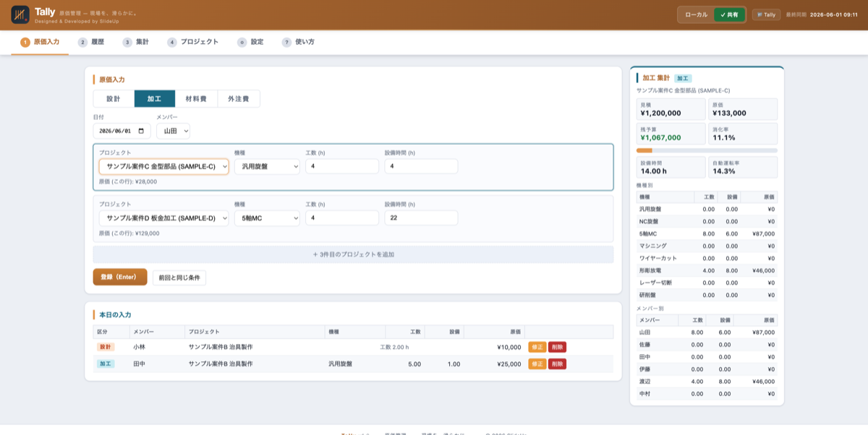
Task: Click 工数 field in SAMPLE-C row
Action: (x=342, y=166)
